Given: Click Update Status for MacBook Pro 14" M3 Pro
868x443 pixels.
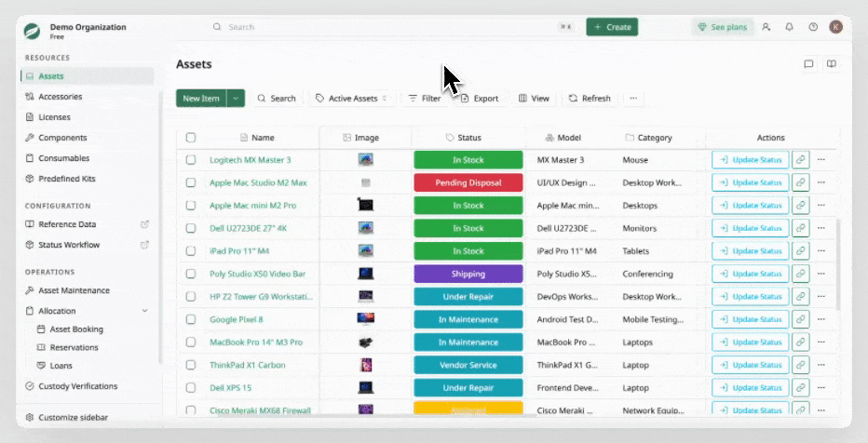Looking at the screenshot, I should point(751,342).
